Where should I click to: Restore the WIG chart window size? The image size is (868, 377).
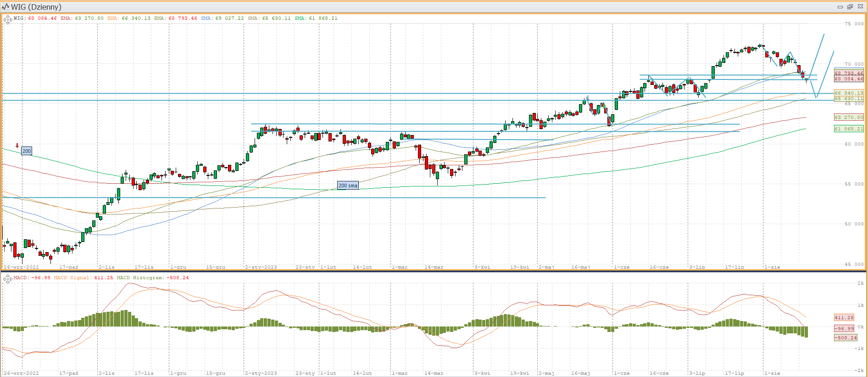850,7
